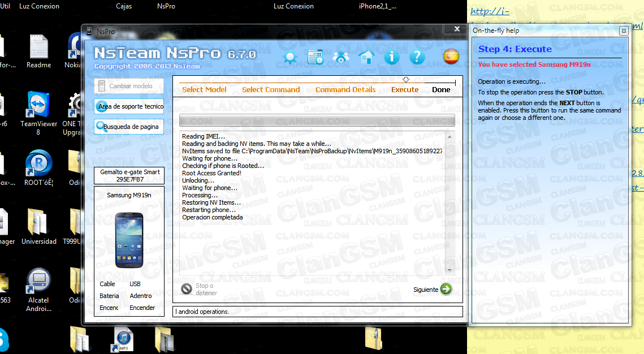Click Cambiar modelo button
Image resolution: width=644 pixels, height=354 pixels.
[129, 86]
